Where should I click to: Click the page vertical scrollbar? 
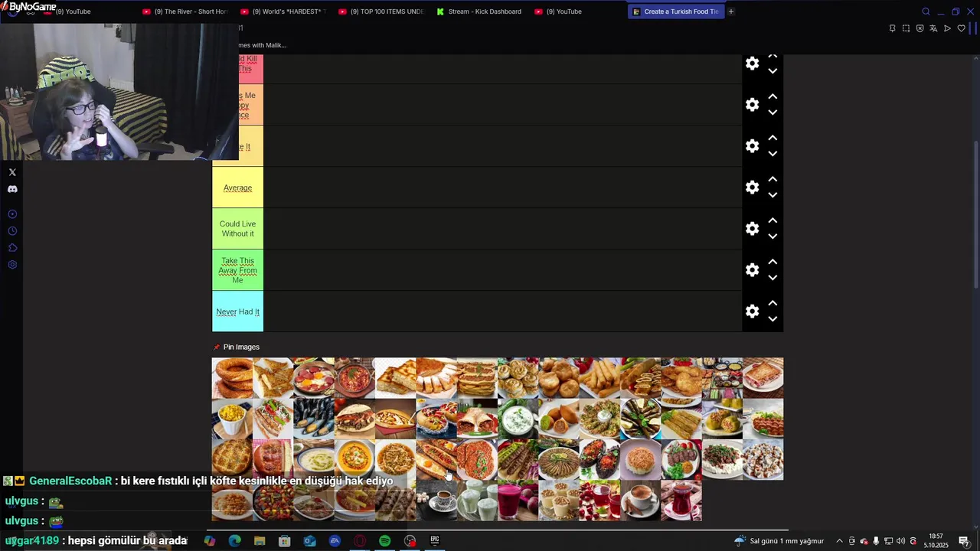point(976,214)
